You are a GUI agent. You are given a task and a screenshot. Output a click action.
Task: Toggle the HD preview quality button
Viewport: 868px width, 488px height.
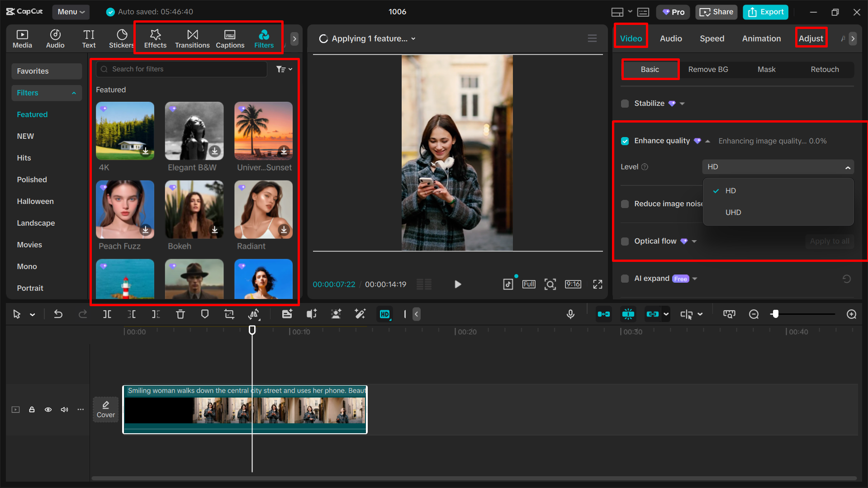pos(384,314)
